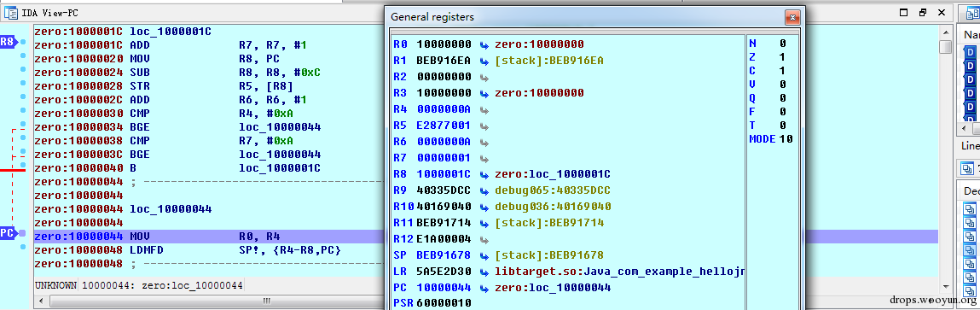Screen dimensions: 980x310
Task: Follow the jump arrow next to R10 value
Action: click(x=484, y=207)
